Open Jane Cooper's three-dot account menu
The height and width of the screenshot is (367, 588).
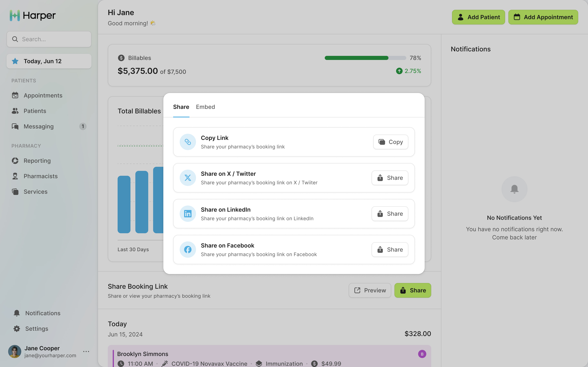click(86, 352)
